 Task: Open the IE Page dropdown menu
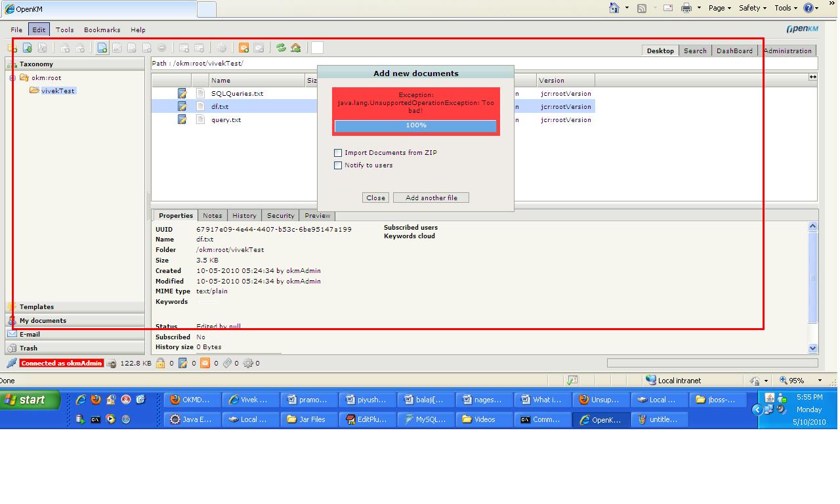pyautogui.click(x=720, y=8)
